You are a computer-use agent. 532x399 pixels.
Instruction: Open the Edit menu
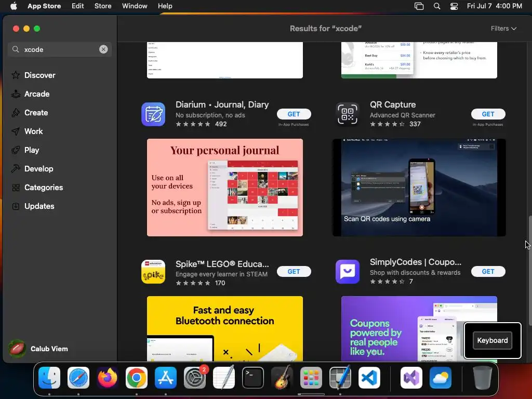click(x=78, y=6)
